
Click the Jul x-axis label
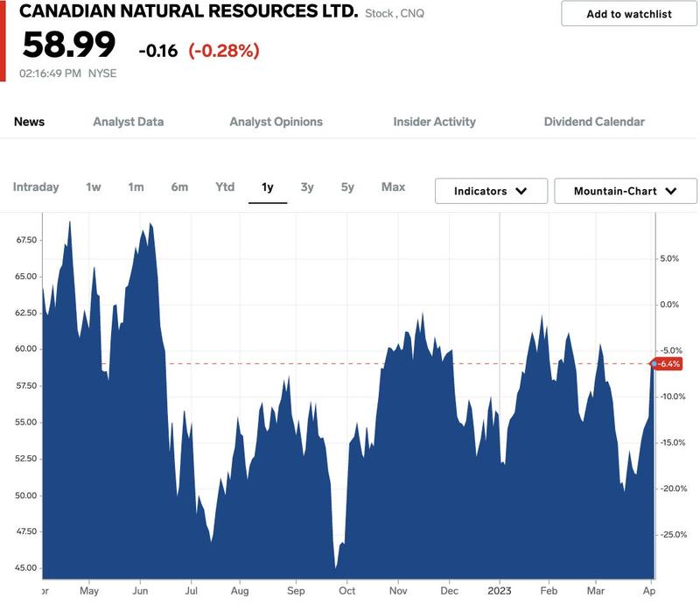click(x=191, y=591)
